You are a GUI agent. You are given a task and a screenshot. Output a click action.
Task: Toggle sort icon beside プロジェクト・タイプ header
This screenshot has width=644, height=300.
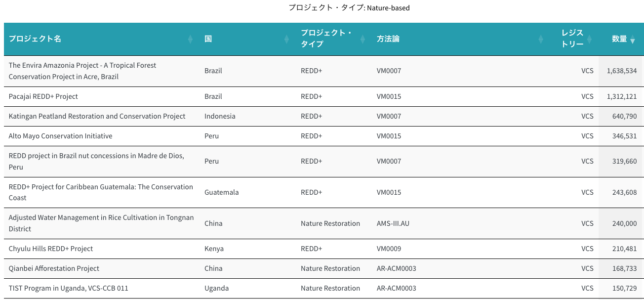362,39
